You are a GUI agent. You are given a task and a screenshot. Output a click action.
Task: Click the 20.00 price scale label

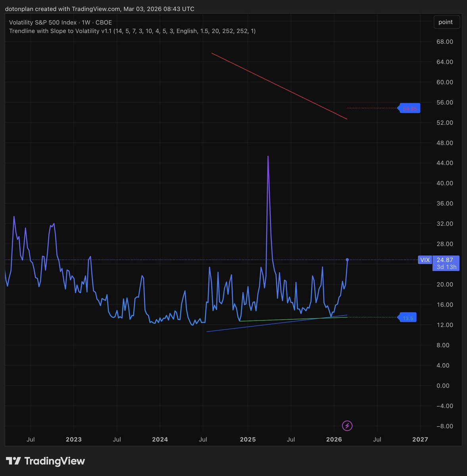[444, 284]
